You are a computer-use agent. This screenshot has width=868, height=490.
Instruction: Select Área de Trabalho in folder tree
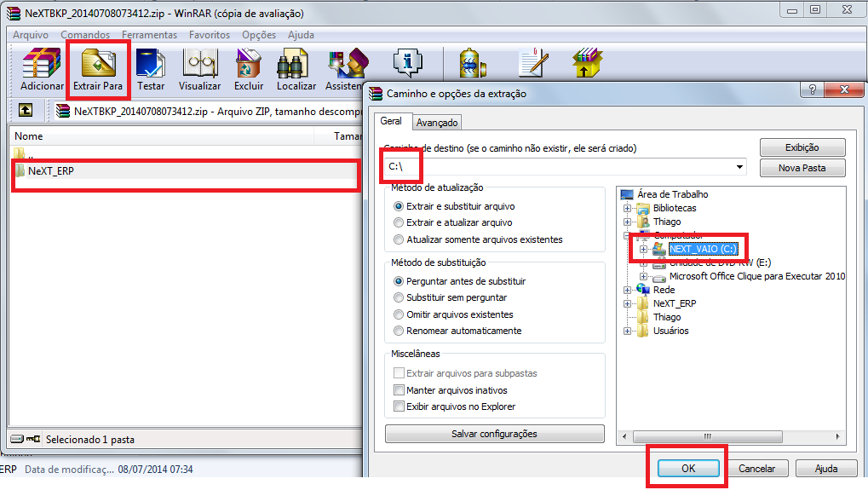click(x=672, y=194)
